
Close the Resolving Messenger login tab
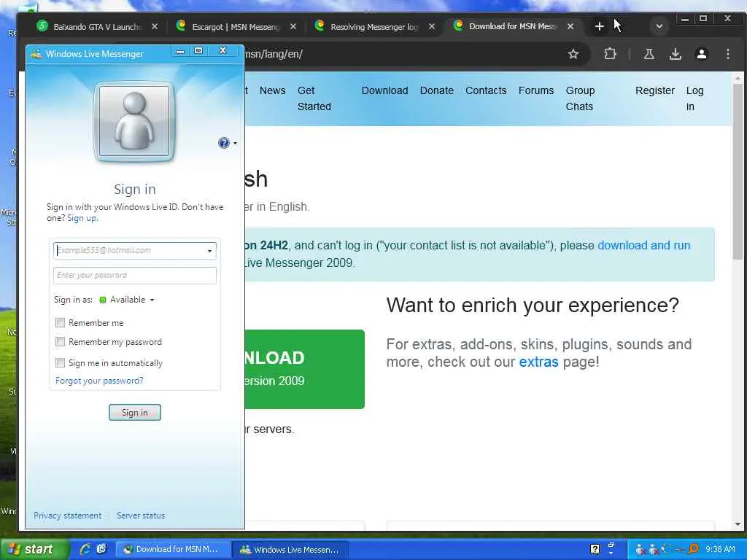432,27
